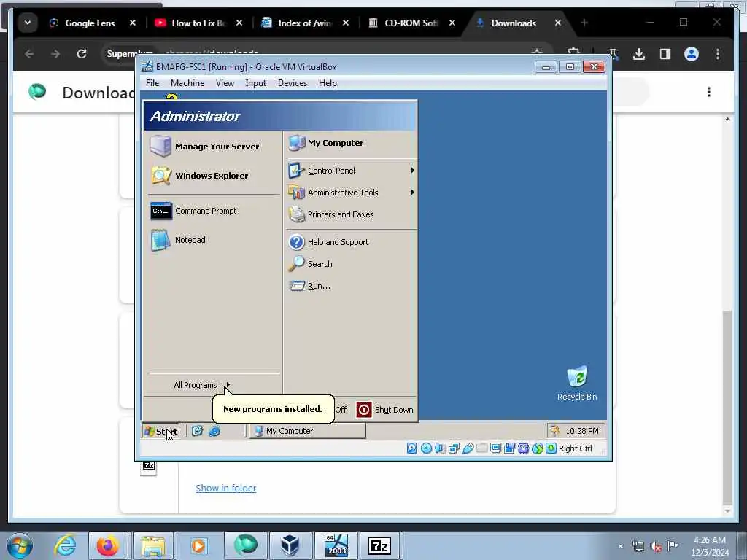Open the VirtualBox Input menu
Image resolution: width=747 pixels, height=560 pixels.
[256, 83]
